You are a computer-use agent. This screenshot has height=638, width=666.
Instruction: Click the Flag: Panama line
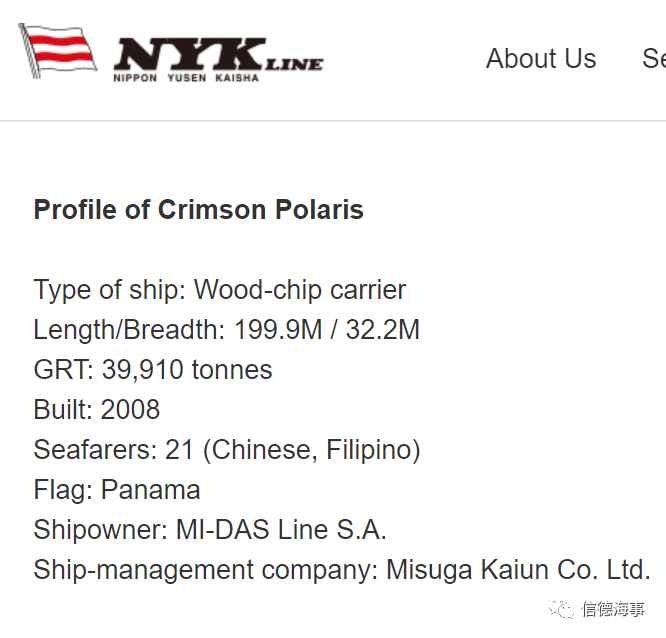[x=117, y=490]
